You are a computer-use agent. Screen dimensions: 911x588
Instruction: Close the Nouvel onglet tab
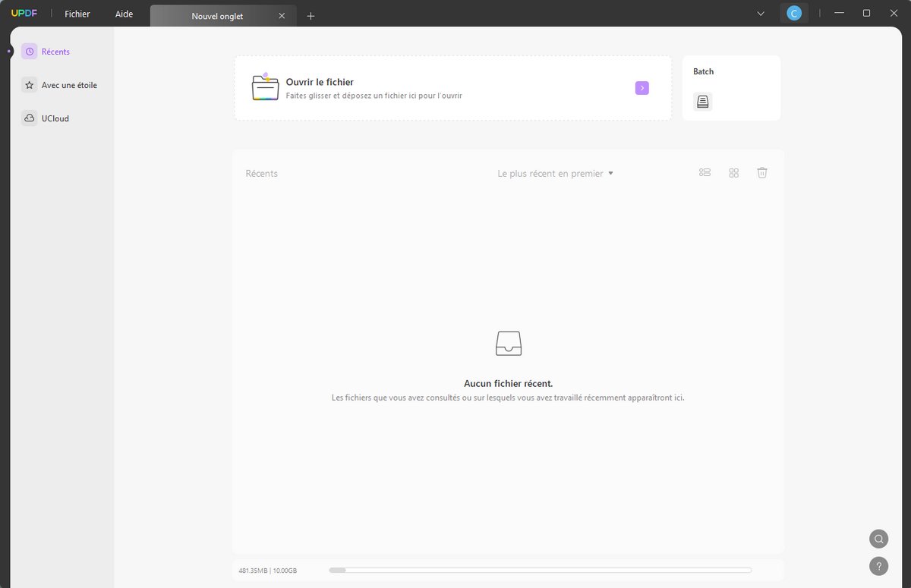coord(282,16)
